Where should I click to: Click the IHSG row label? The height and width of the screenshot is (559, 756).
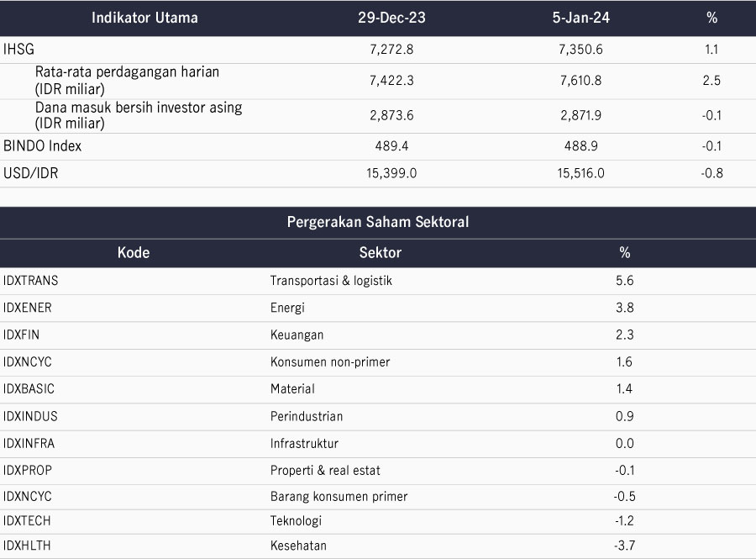[x=18, y=50]
